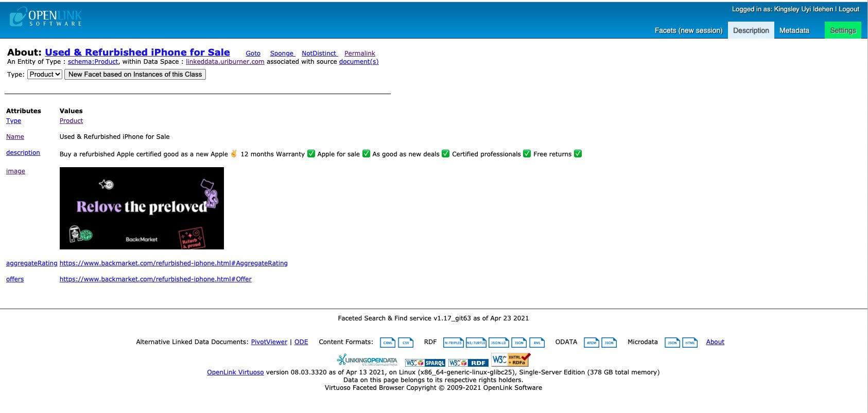Click the Type attribute link
The image size is (868, 413).
click(x=13, y=121)
